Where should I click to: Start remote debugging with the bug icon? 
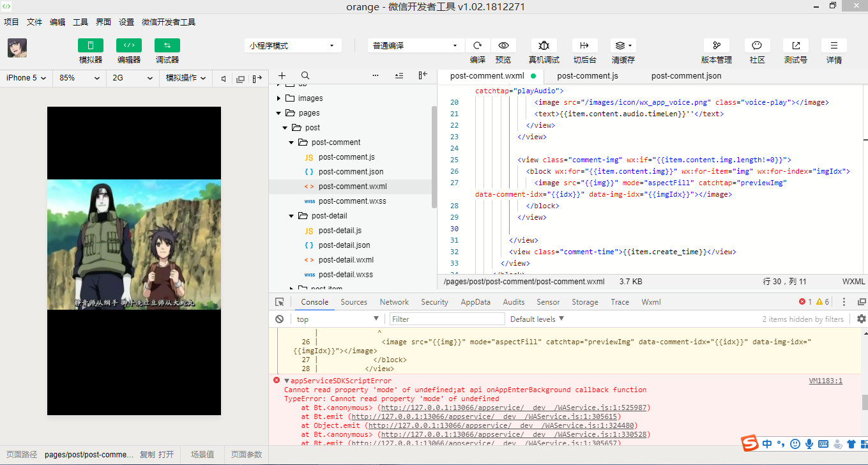tap(544, 45)
